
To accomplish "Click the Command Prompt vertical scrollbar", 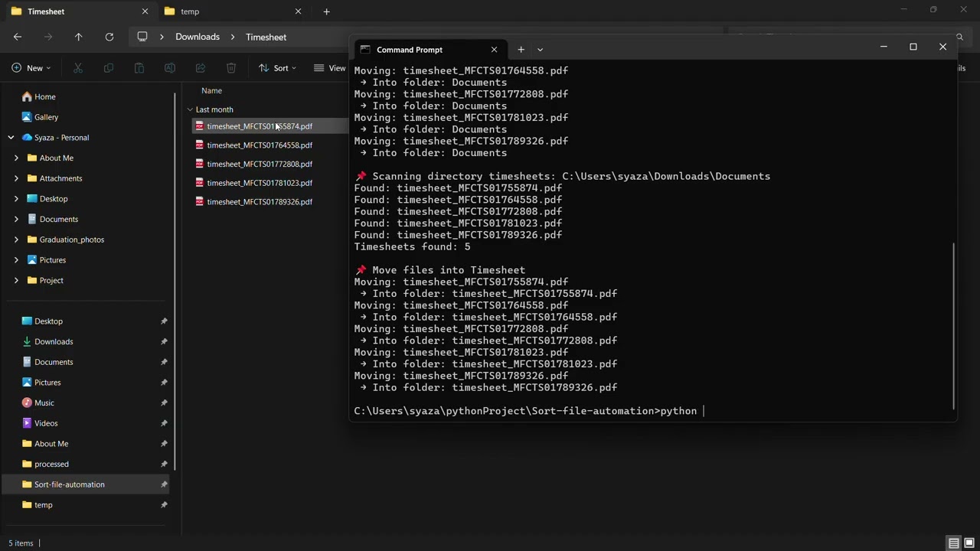I will 953,326.
